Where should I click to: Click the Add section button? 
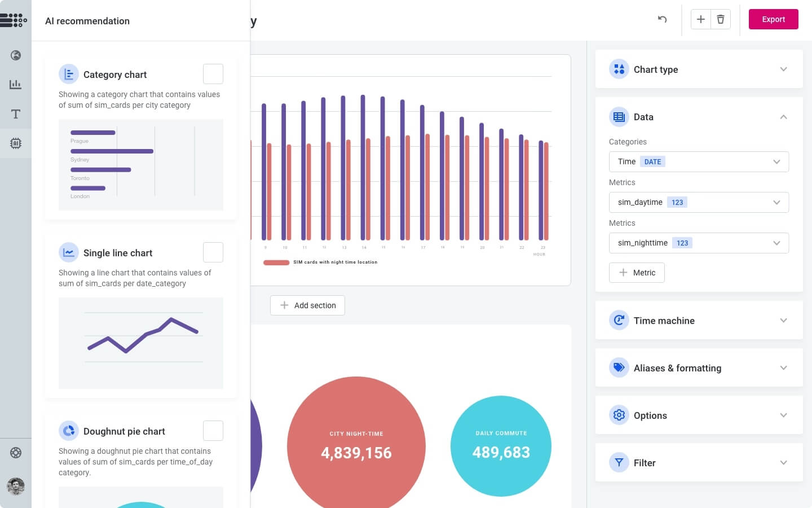tap(307, 305)
